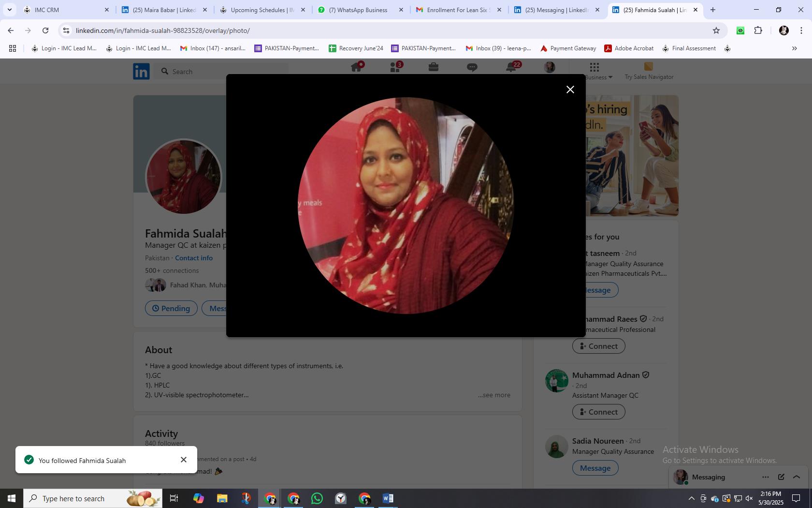812x508 pixels.
Task: Open Notifications bell with 22 badge
Action: 511,67
